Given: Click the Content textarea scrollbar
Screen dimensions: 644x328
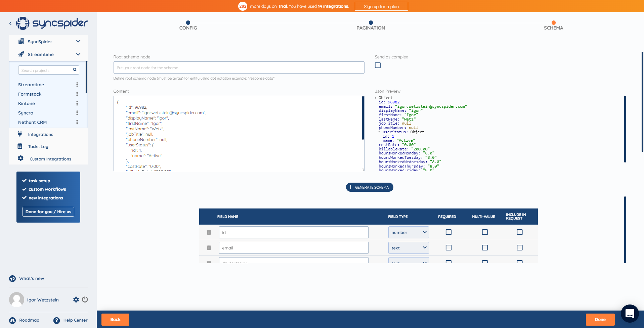Looking at the screenshot, I should click(363, 118).
